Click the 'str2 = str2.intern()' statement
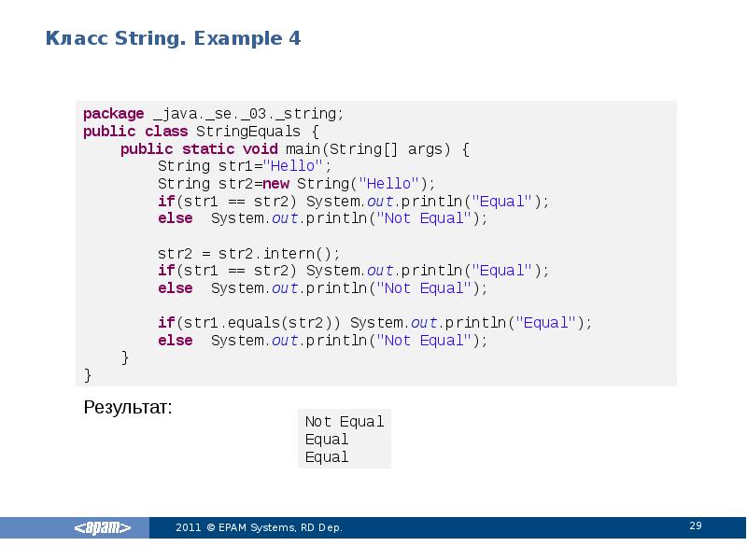 point(248,254)
